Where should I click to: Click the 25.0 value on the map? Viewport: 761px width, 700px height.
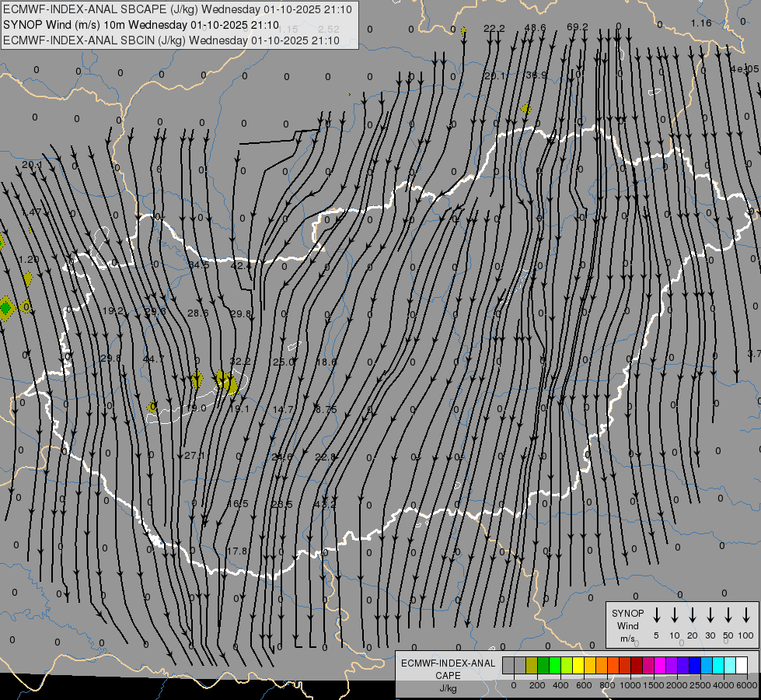tap(283, 362)
